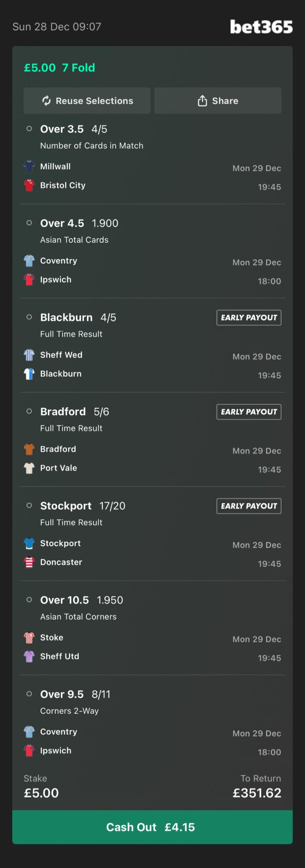Click the Bradford amber striped shirt icon
Screen dimensions: 305x868
click(29, 449)
